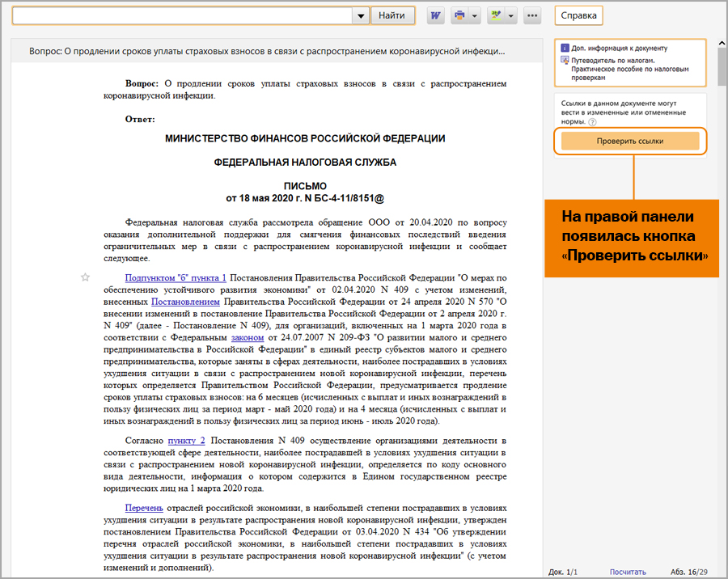Click the question mark help icon

[x=592, y=122]
